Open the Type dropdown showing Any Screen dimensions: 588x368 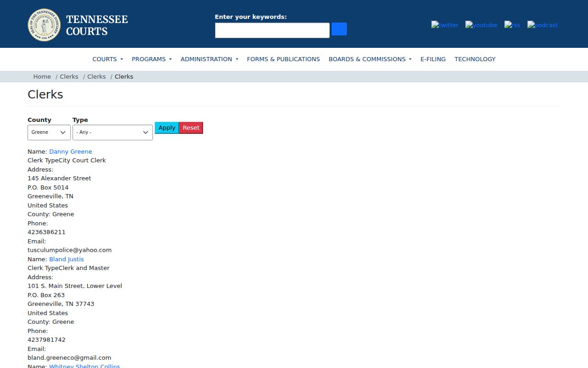113,132
